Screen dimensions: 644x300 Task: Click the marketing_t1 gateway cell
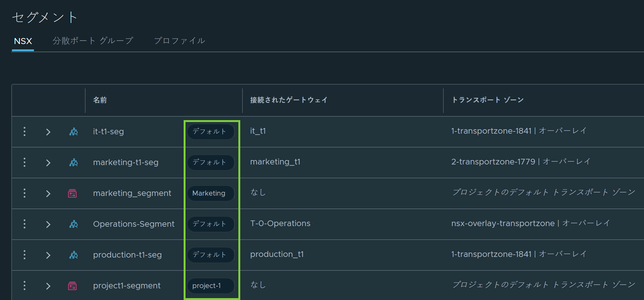coord(275,162)
